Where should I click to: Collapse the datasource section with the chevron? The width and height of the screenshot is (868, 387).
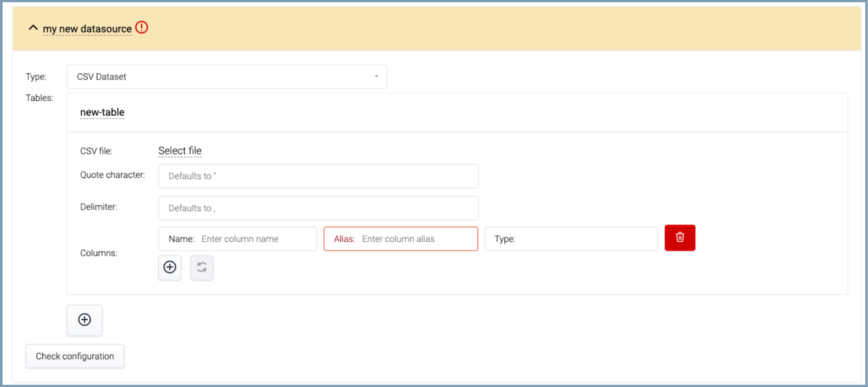[33, 28]
